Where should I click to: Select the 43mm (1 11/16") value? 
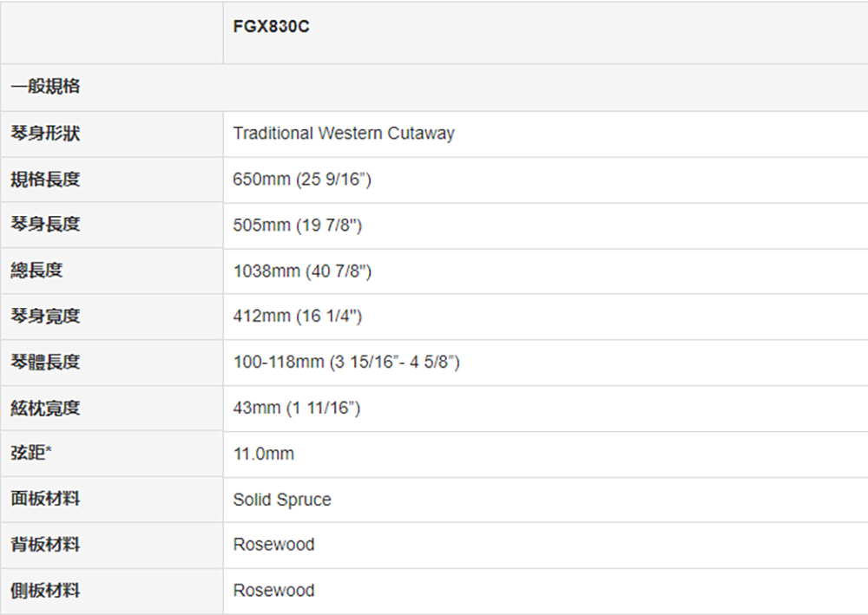(297, 409)
